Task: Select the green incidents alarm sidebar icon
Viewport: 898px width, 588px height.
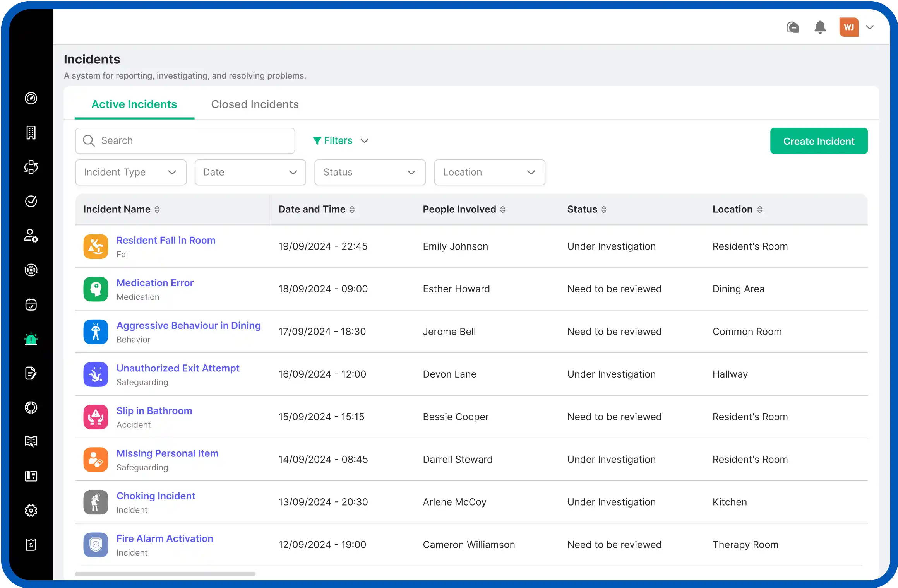Action: point(31,339)
